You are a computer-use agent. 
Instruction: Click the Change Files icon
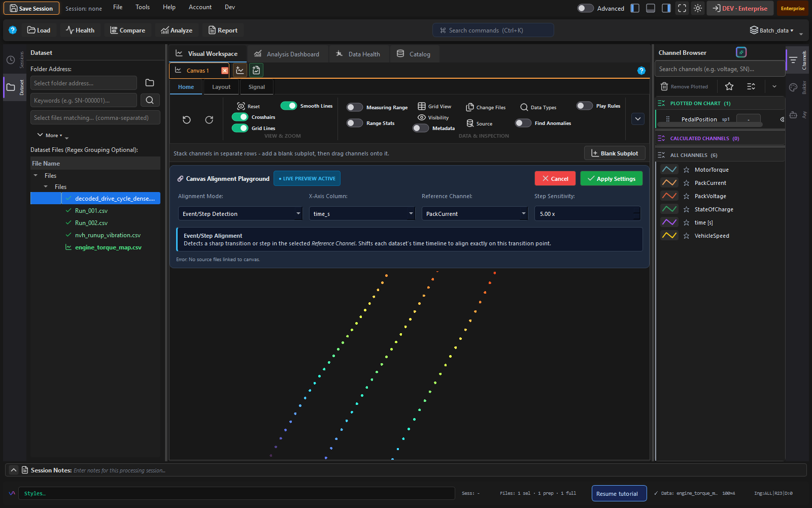(x=470, y=107)
